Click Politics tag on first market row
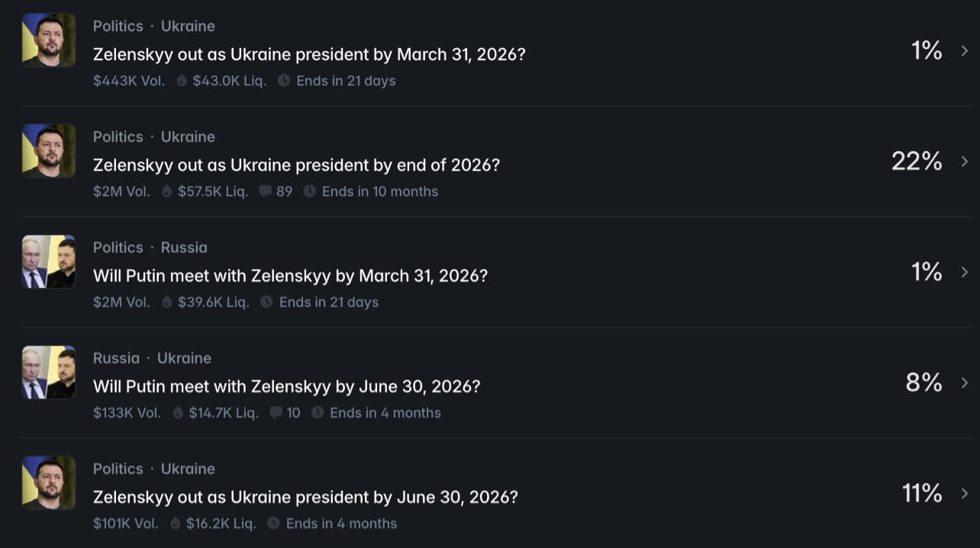Screen dimensions: 980x548 118,26
